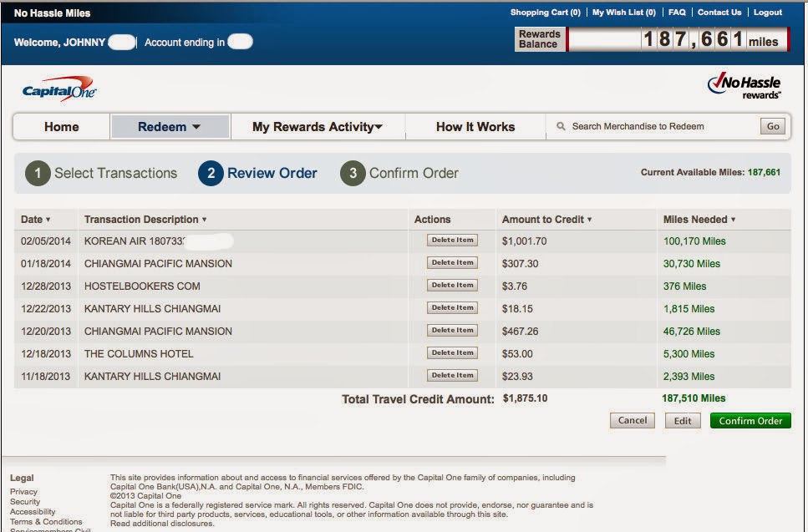This screenshot has height=532, width=808.
Task: Click the Cancel button
Action: point(633,420)
